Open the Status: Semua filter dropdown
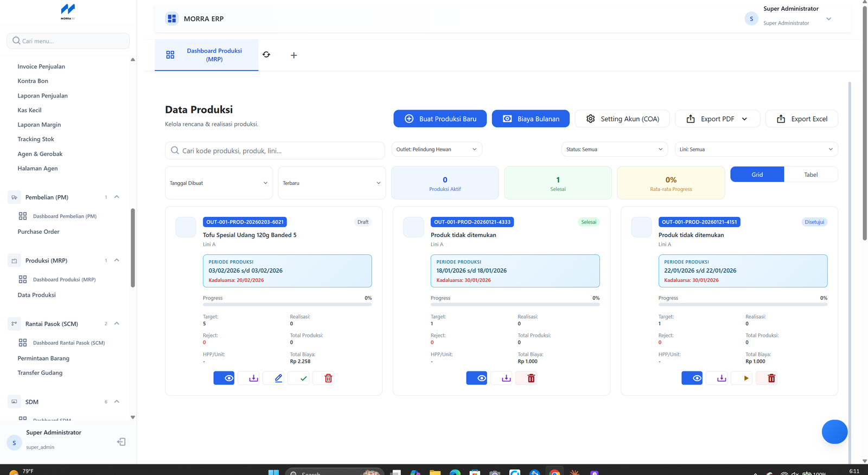This screenshot has width=868, height=475. [x=615, y=149]
